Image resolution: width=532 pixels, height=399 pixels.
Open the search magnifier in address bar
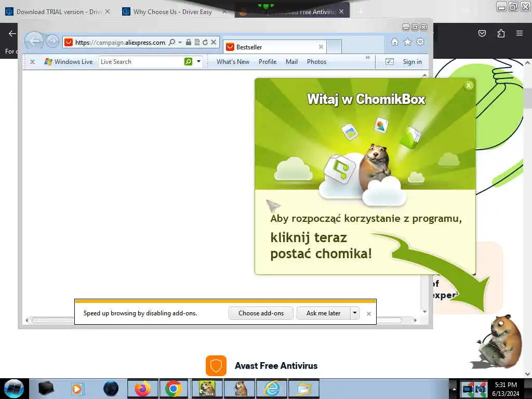click(x=172, y=42)
